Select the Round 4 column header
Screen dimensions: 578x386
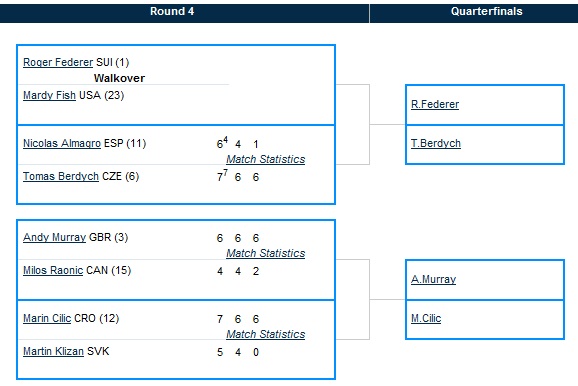(172, 11)
